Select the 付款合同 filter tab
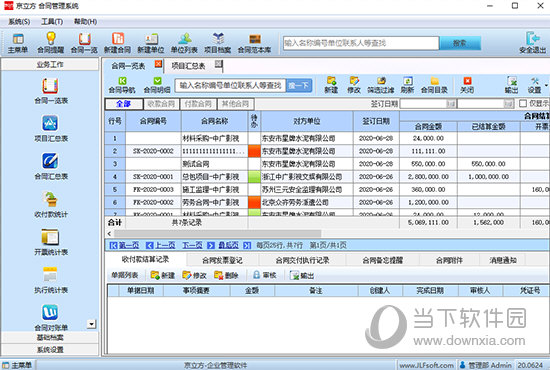550x370 pixels. pos(198,104)
